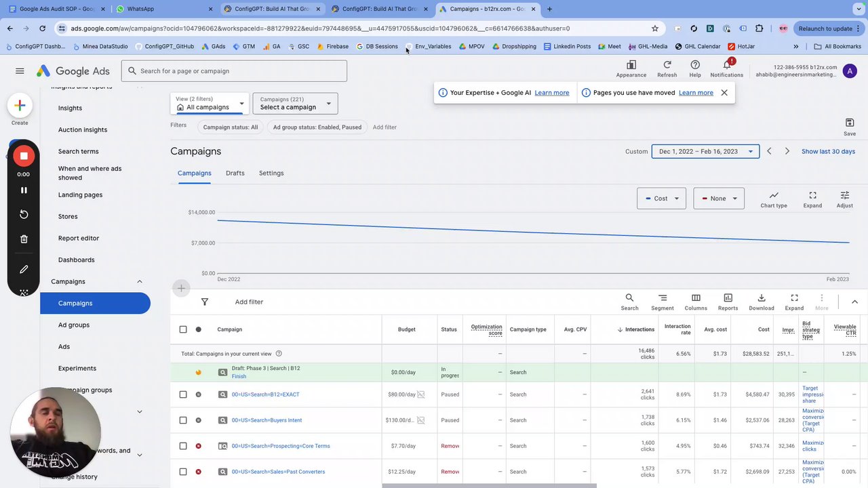The image size is (868, 488).
Task: Check the Sales=Past Converters campaign row
Action: [183, 472]
